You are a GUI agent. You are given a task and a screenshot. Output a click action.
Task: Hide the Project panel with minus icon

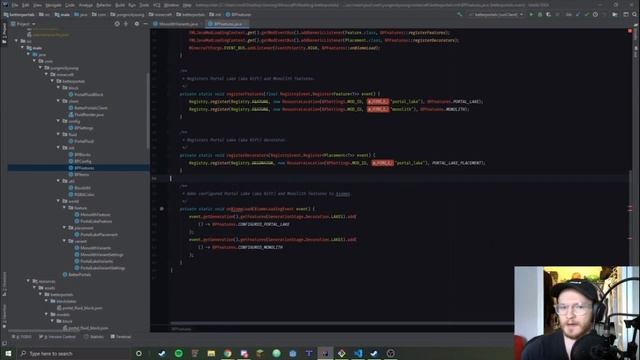tap(145, 24)
